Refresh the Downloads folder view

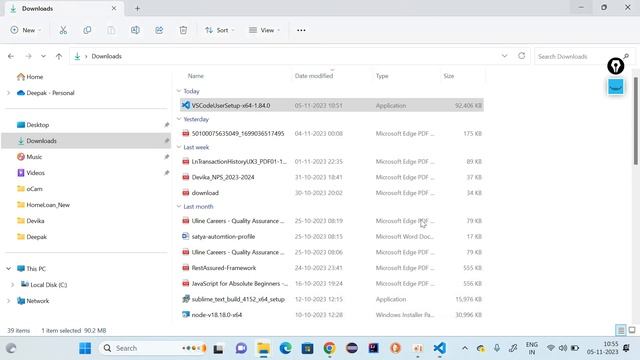pyautogui.click(x=522, y=56)
